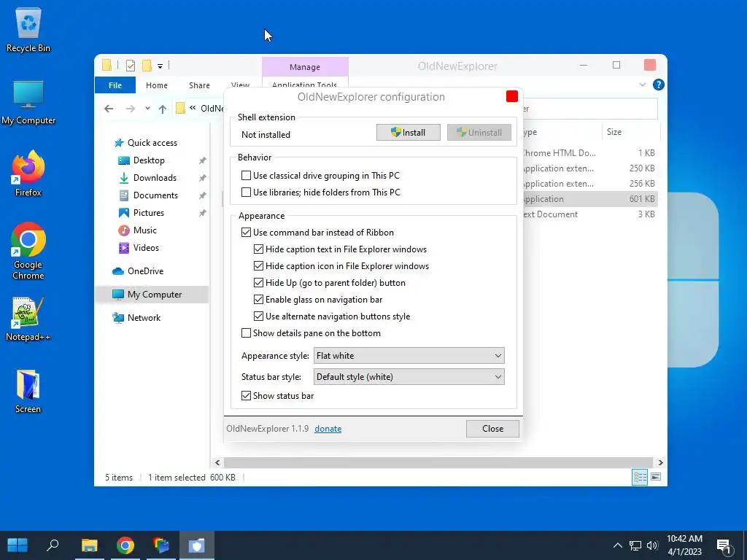Click the Explorer Help question mark icon
747x560 pixels.
point(659,85)
